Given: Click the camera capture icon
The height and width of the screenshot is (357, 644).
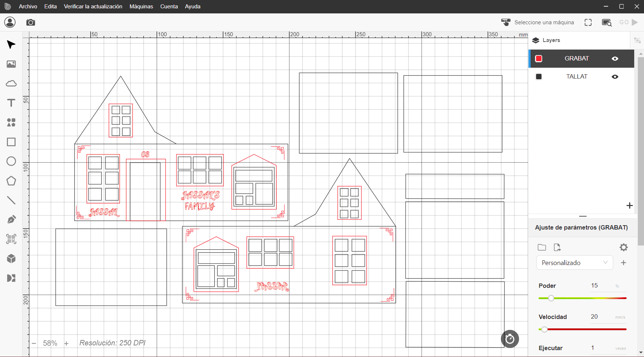Looking at the screenshot, I should (31, 22).
